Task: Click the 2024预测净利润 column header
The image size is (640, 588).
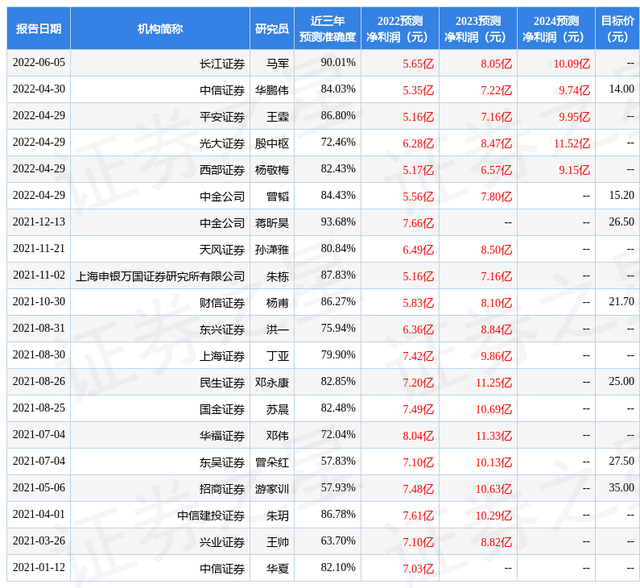Action: pyautogui.click(x=556, y=29)
